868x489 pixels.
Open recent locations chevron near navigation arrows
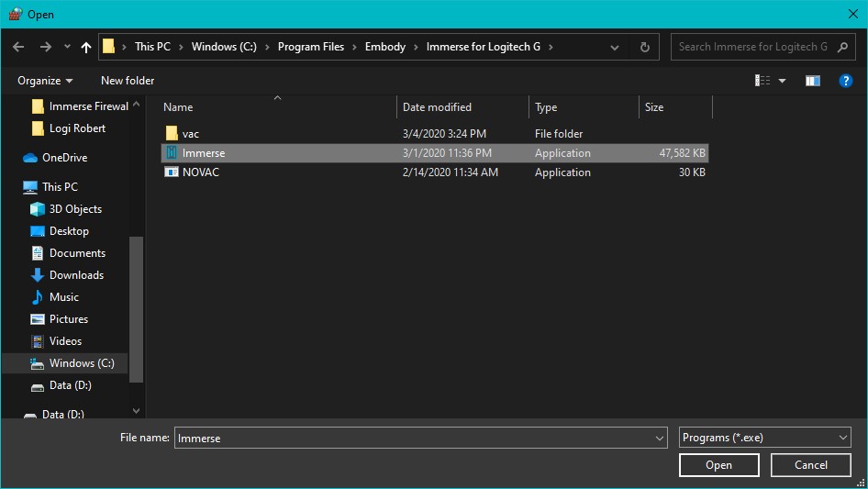[67, 47]
